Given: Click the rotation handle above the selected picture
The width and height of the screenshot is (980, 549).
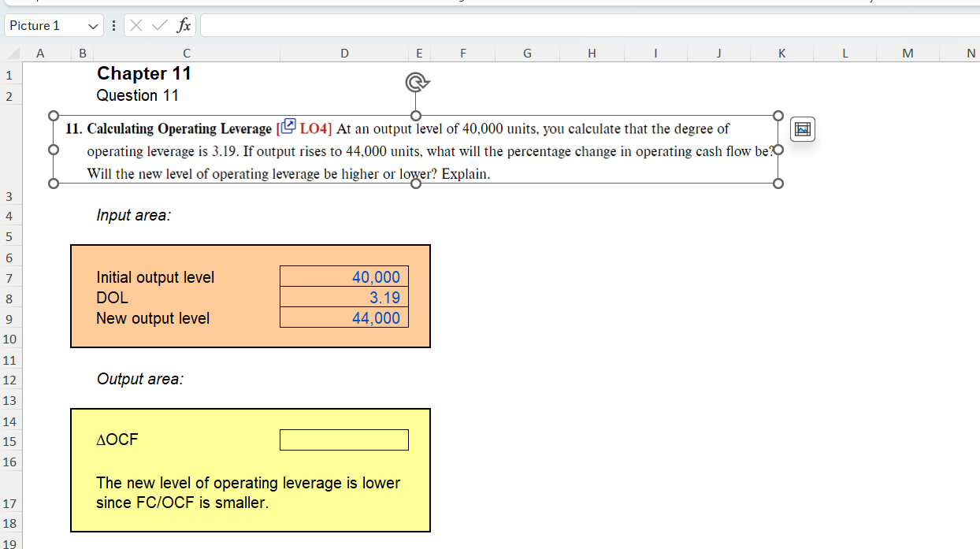Looking at the screenshot, I should (x=417, y=81).
